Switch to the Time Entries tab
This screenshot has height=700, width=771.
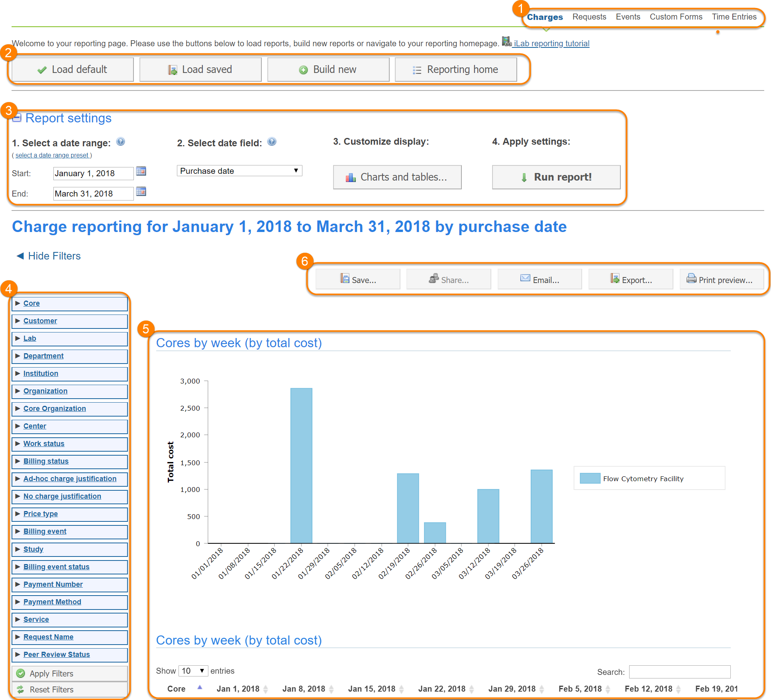tap(734, 17)
